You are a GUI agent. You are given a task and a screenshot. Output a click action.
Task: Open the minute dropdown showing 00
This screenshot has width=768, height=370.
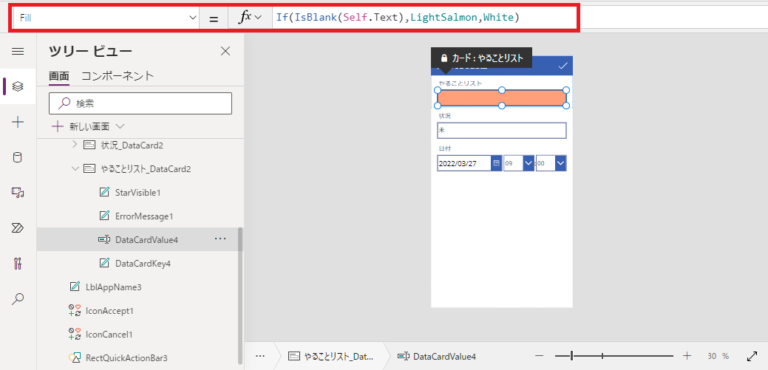point(561,163)
